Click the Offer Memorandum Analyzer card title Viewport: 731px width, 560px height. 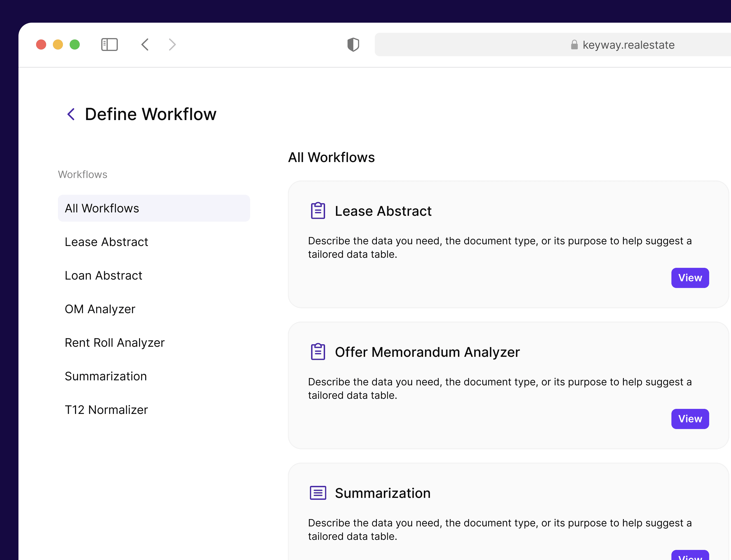click(x=427, y=352)
